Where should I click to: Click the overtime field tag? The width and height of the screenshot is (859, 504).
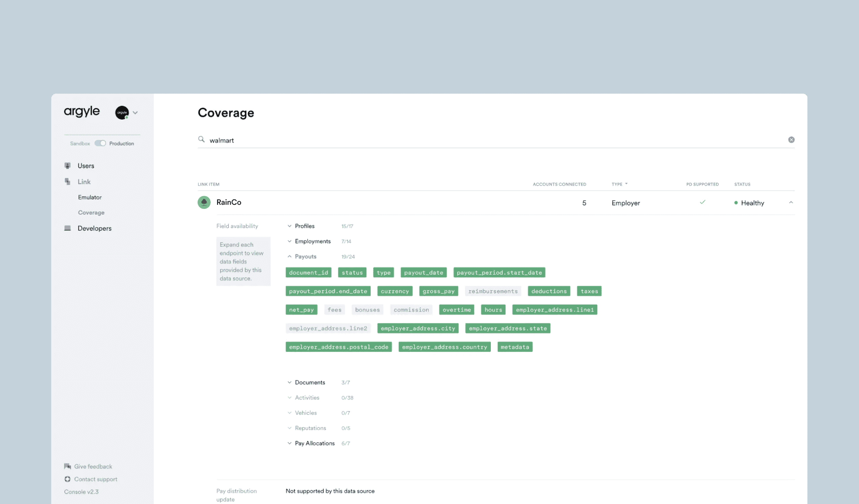point(456,310)
